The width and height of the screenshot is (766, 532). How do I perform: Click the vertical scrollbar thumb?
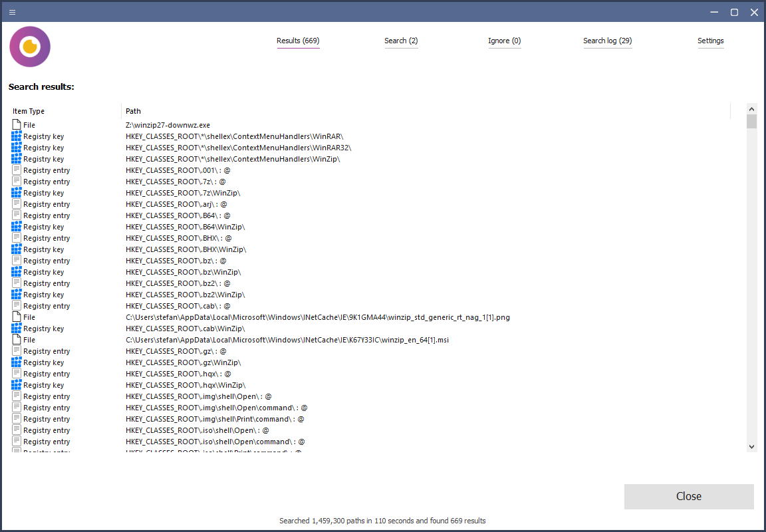(751, 122)
